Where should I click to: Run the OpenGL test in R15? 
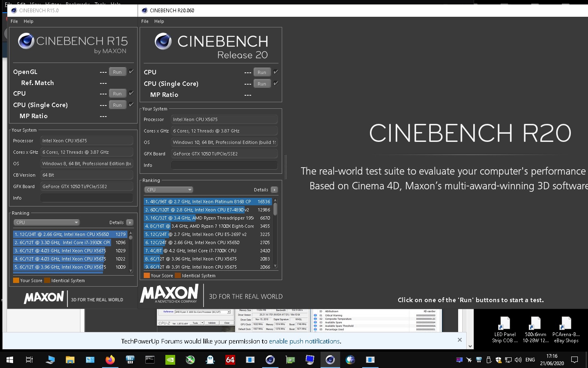(x=118, y=72)
